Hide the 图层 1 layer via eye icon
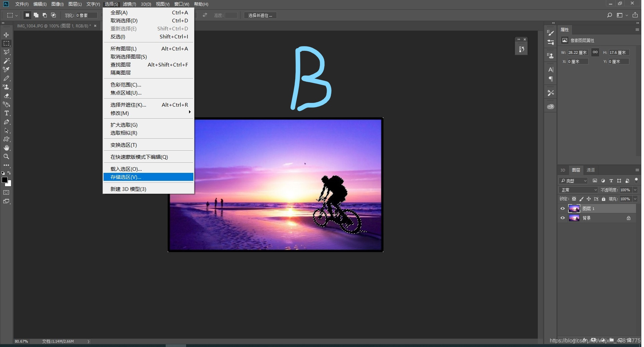 click(562, 209)
